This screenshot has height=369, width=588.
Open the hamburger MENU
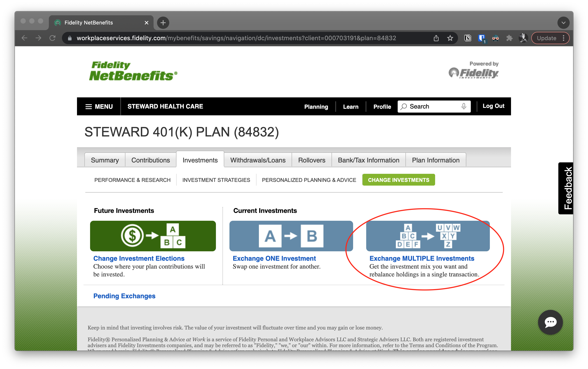point(99,107)
